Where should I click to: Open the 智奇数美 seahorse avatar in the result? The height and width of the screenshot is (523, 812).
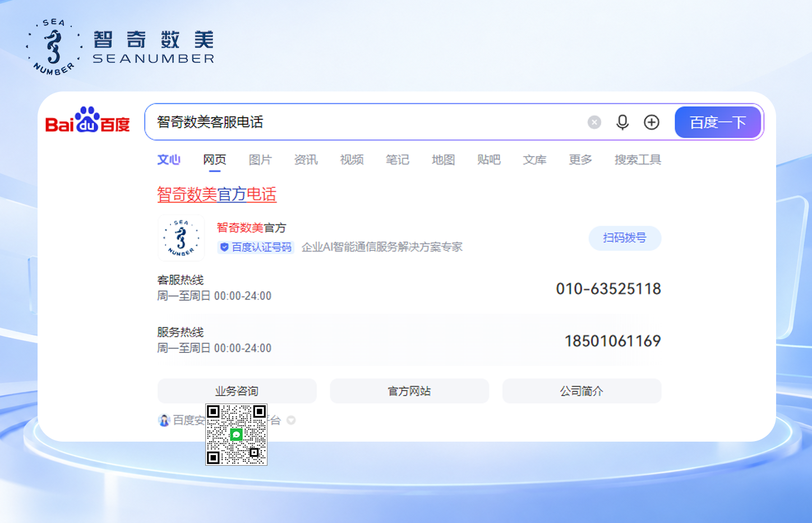click(181, 238)
